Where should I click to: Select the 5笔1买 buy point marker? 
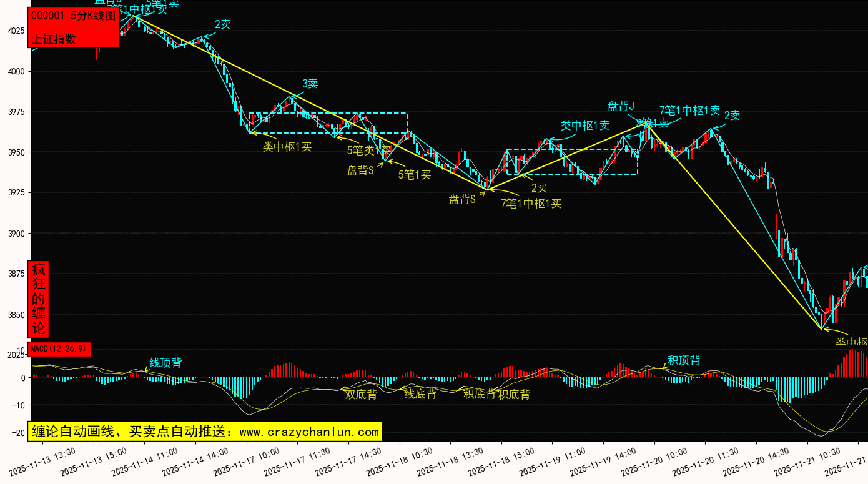pyautogui.click(x=415, y=175)
